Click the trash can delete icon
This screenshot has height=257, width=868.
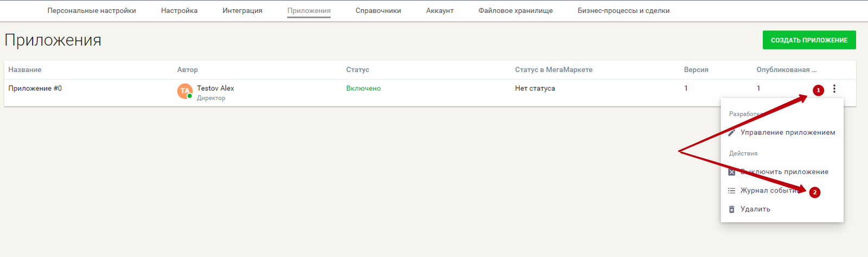coord(731,209)
